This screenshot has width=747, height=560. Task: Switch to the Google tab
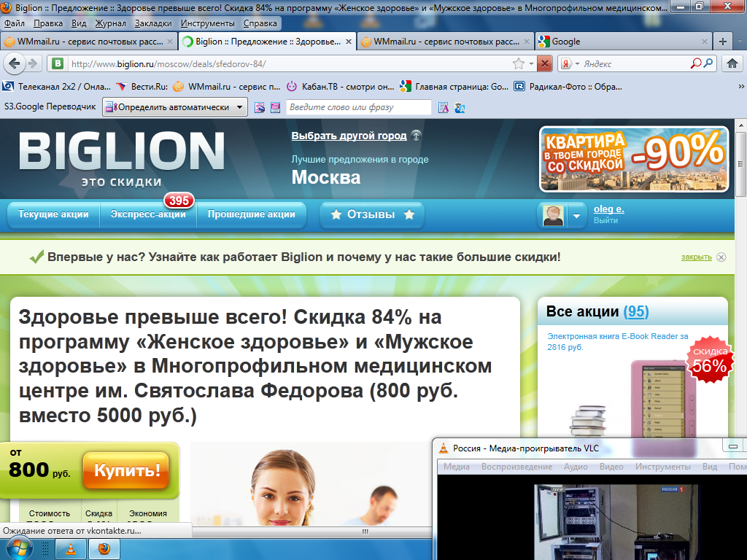pos(623,42)
